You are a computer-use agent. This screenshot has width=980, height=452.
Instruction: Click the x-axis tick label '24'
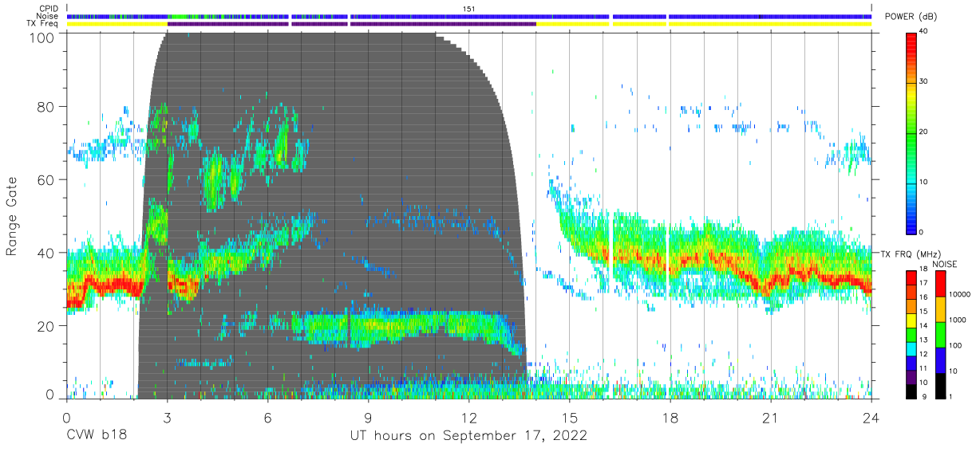871,417
